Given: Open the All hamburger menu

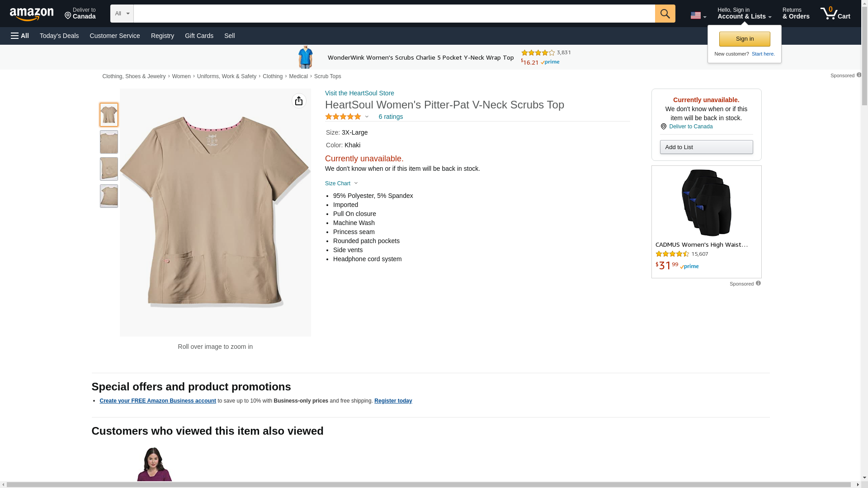Looking at the screenshot, I should coord(20,36).
